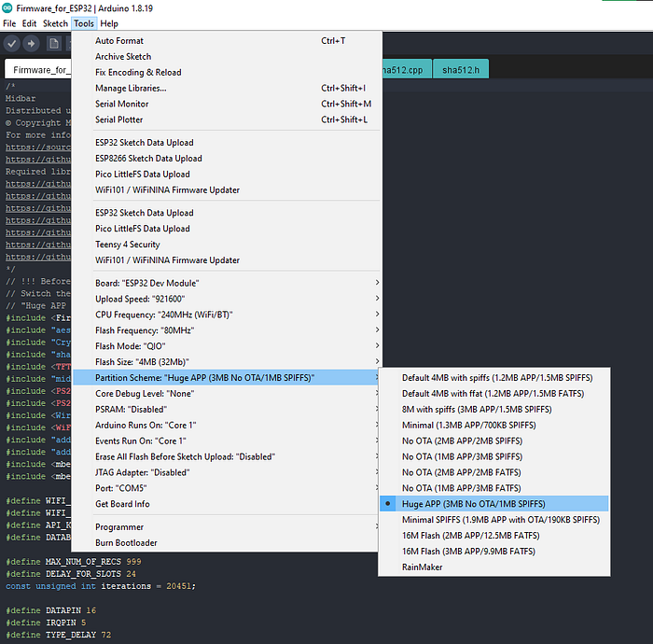Expand Port: "COM5" submenu
The image size is (653, 644).
227,488
